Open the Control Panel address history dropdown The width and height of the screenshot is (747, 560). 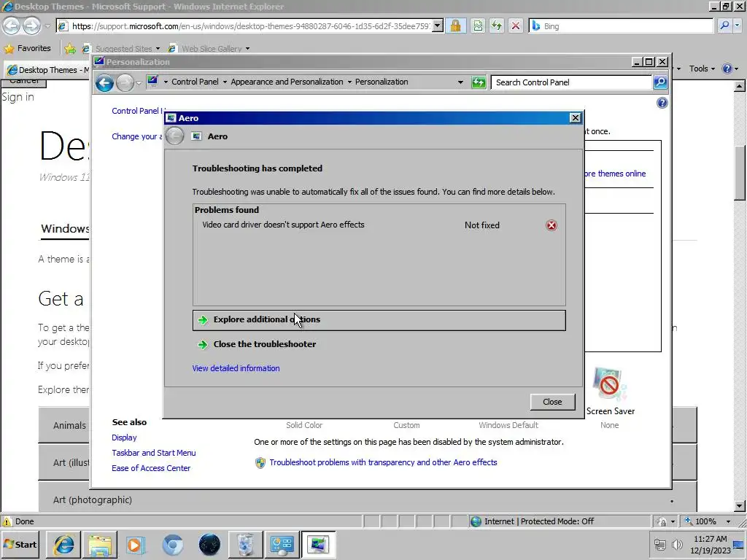click(460, 82)
